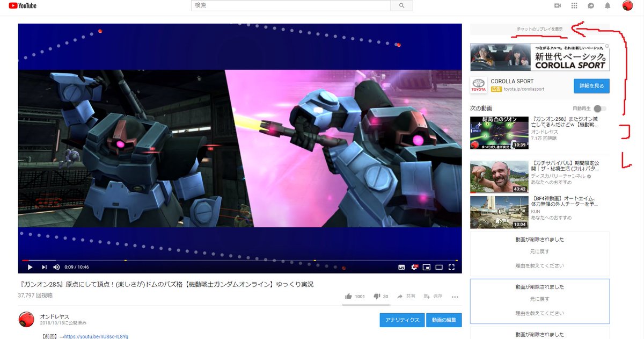Switch to miniplayer mode
The width and height of the screenshot is (644, 339).
pyautogui.click(x=427, y=267)
